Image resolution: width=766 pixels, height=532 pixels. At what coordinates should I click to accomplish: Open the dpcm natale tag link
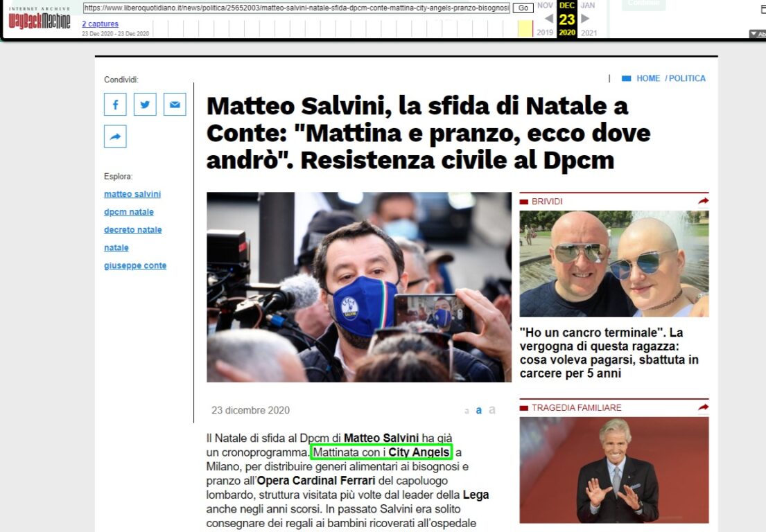(x=129, y=212)
